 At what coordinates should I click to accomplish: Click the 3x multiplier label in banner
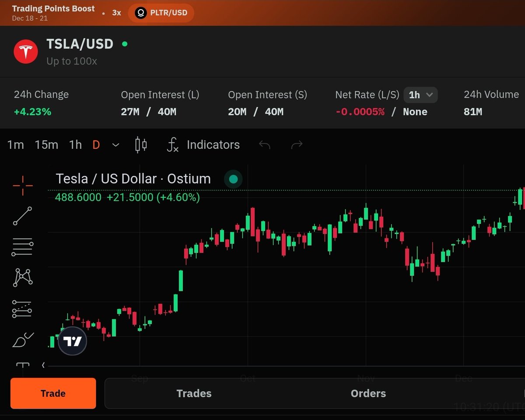pos(116,13)
